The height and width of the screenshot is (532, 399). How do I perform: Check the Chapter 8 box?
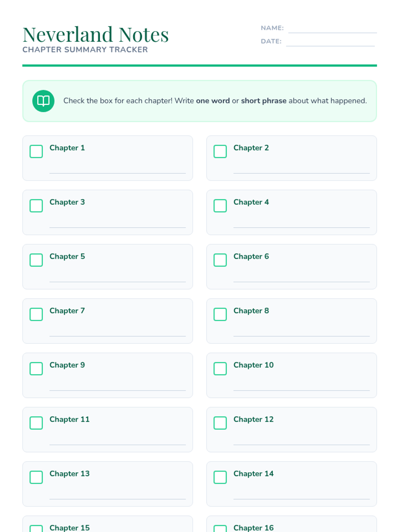point(220,314)
